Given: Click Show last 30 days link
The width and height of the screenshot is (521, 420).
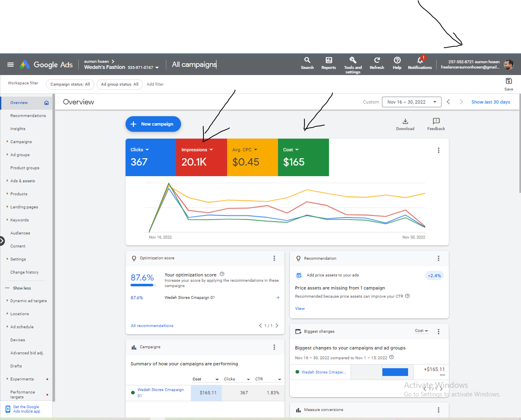Looking at the screenshot, I should coord(490,102).
